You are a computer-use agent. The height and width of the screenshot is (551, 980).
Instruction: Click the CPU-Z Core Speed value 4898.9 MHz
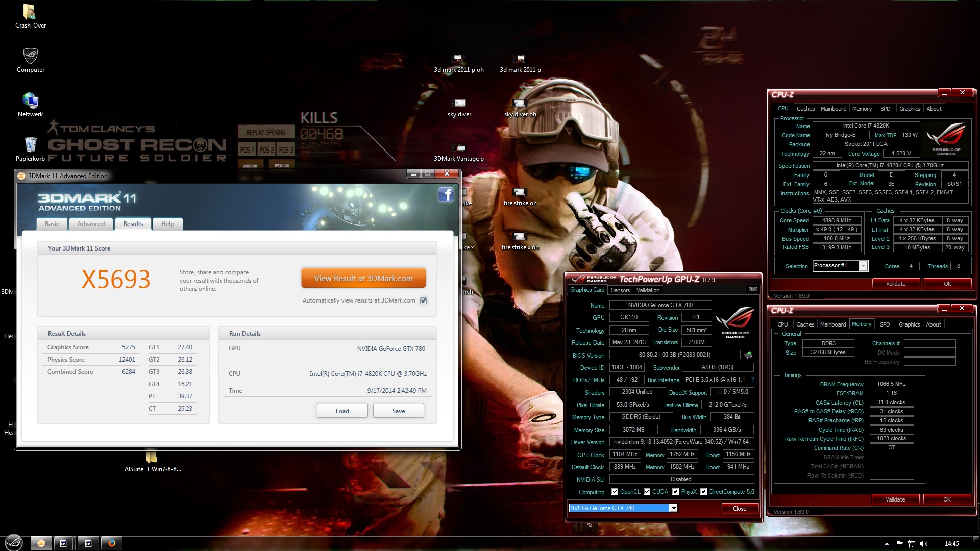[x=837, y=220]
